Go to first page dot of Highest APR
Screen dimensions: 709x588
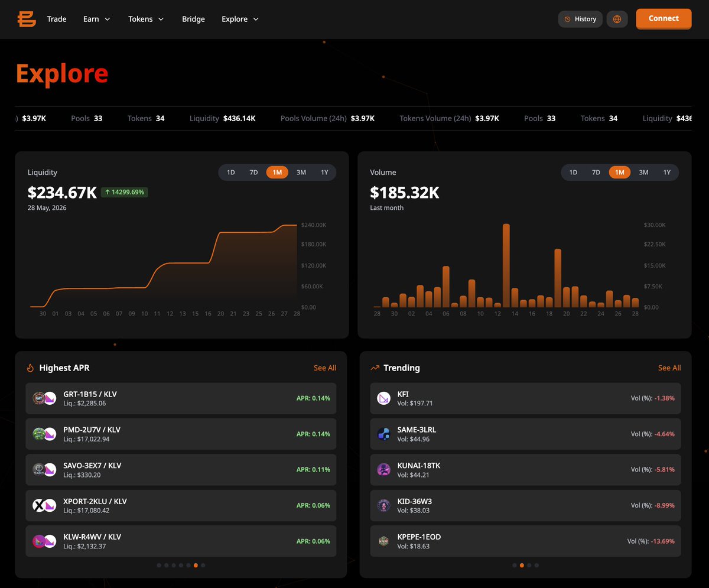click(159, 566)
